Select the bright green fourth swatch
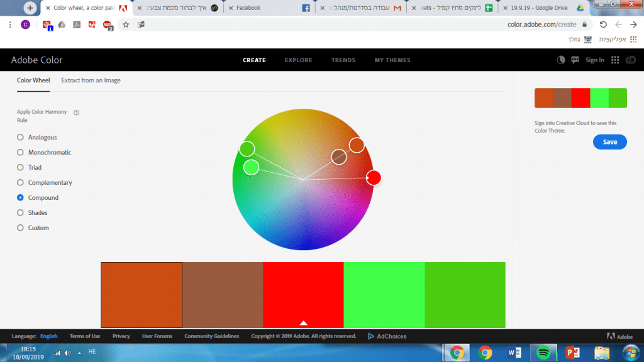The width and height of the screenshot is (644, 362). tap(384, 295)
